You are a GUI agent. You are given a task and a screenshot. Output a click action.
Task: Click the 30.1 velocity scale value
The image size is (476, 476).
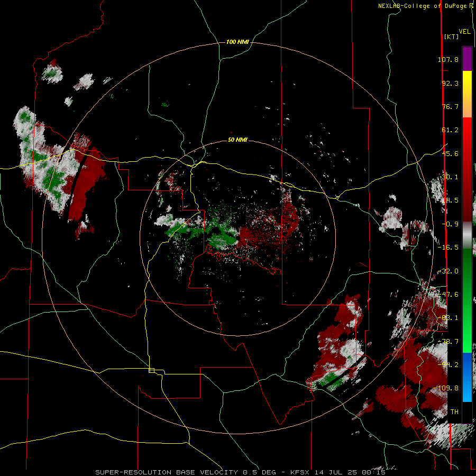click(450, 177)
